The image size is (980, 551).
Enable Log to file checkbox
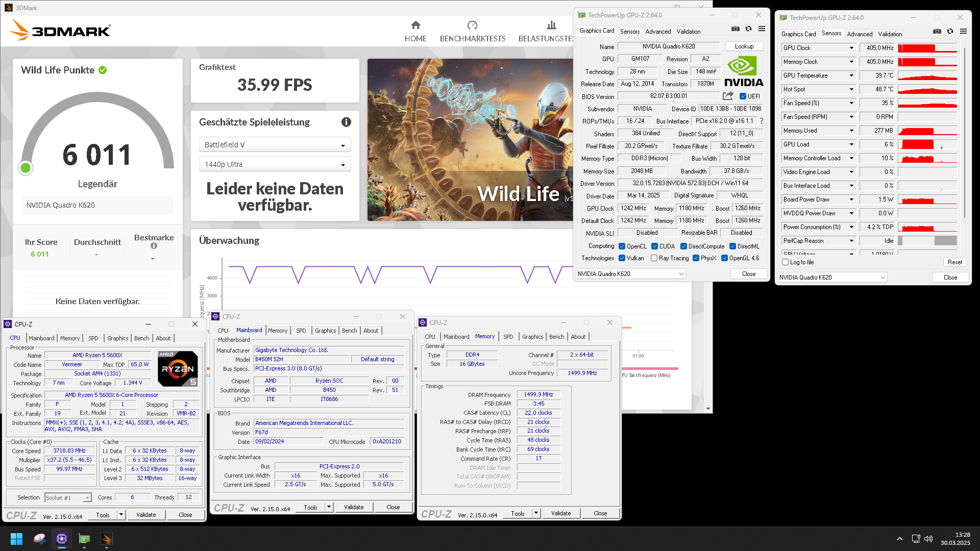click(x=786, y=262)
